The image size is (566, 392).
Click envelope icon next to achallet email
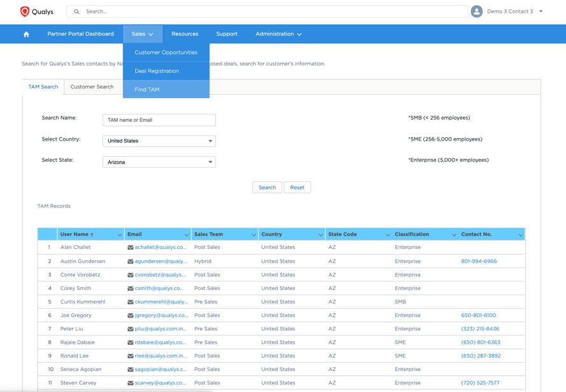click(x=131, y=248)
